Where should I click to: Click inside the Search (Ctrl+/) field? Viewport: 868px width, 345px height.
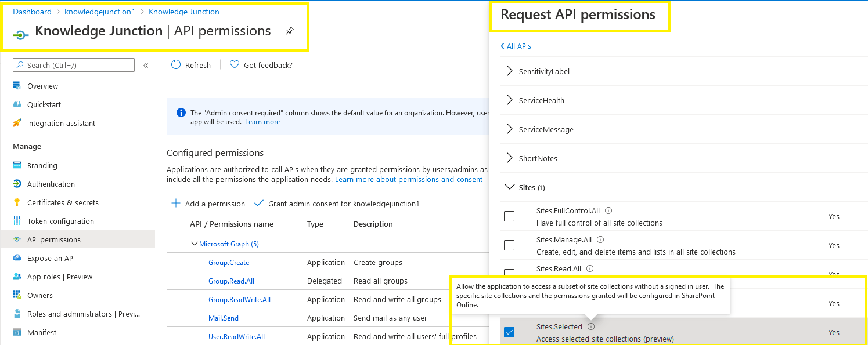click(x=73, y=64)
